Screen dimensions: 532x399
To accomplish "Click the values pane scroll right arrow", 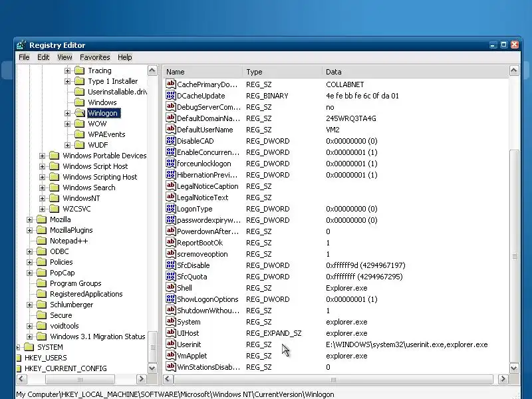I will click(x=503, y=378).
